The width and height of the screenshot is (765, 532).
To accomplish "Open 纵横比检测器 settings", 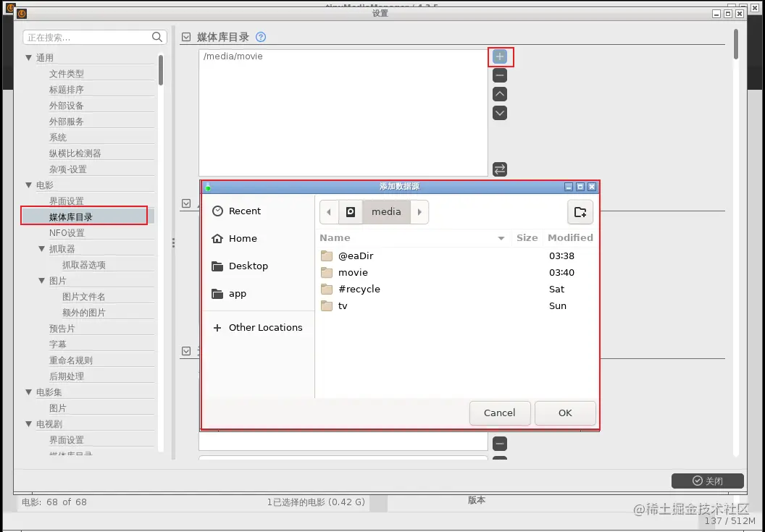I will [x=75, y=153].
